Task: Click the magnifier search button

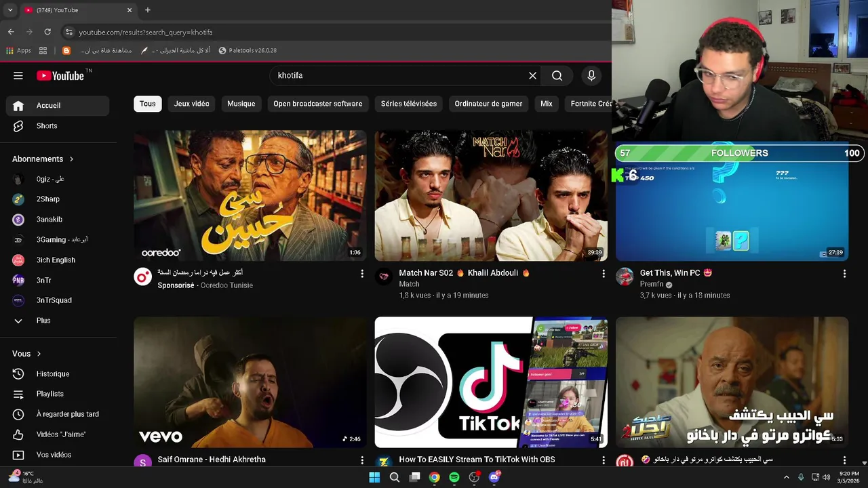Action: click(x=557, y=76)
